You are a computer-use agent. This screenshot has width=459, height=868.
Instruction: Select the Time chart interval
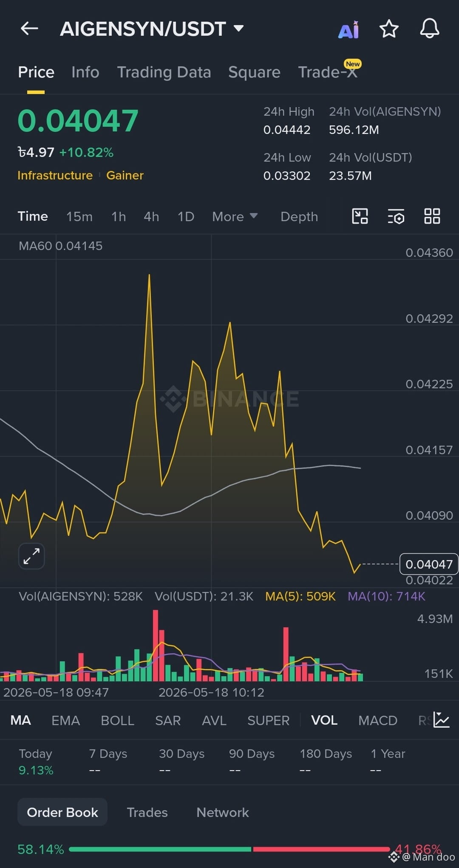[33, 216]
